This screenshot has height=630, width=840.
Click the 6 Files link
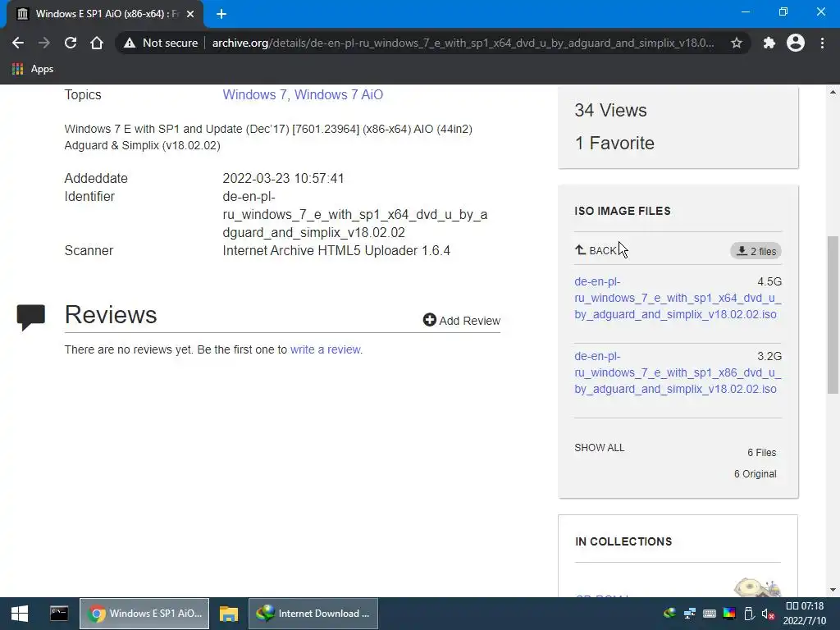coord(762,453)
